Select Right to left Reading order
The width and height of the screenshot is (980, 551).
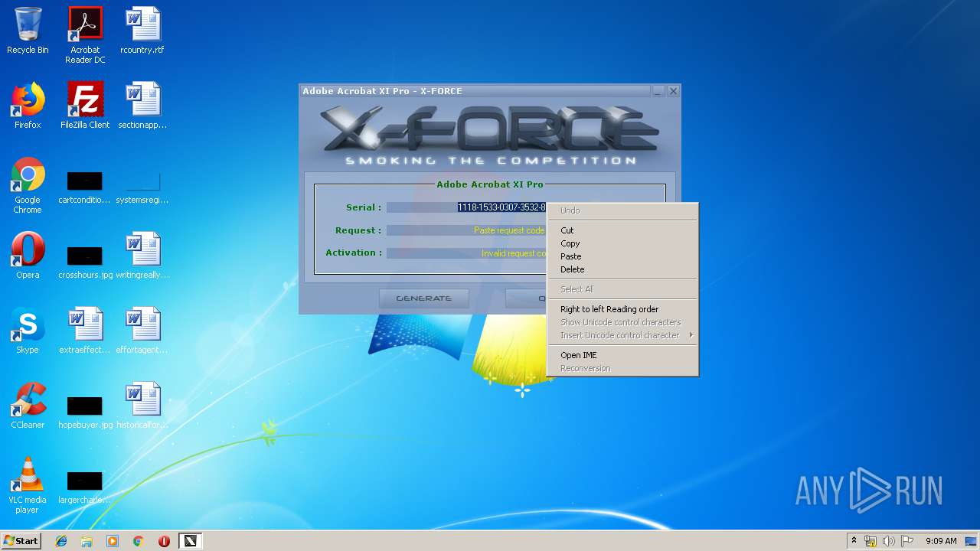622,309
